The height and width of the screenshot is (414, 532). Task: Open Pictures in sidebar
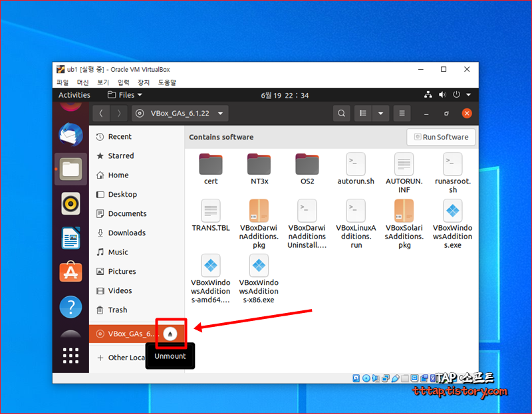tap(137, 272)
